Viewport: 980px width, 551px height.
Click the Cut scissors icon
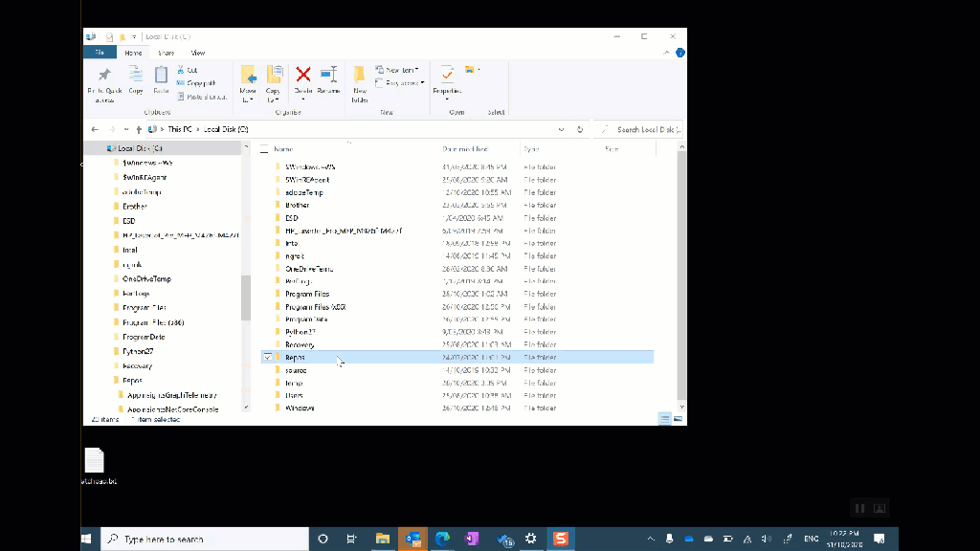(181, 70)
